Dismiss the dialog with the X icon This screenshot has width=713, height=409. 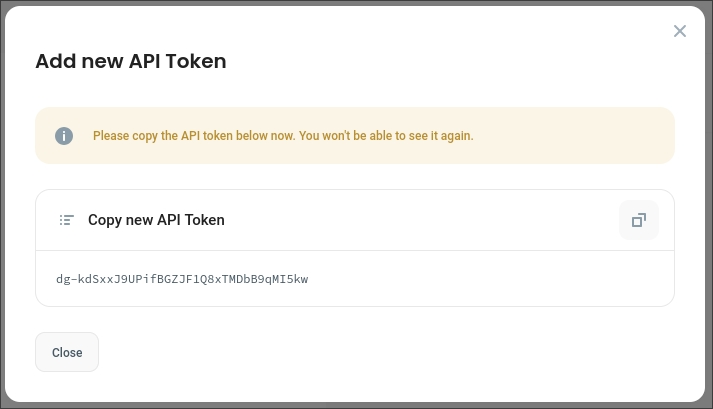(x=680, y=31)
